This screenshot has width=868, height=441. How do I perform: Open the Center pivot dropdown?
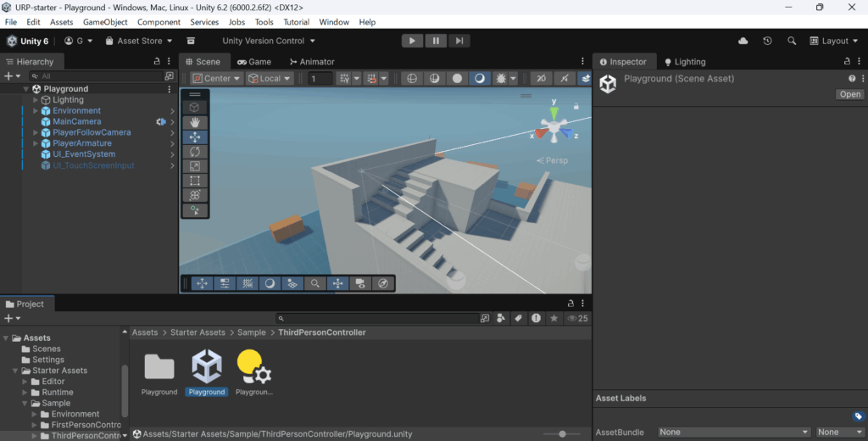216,78
